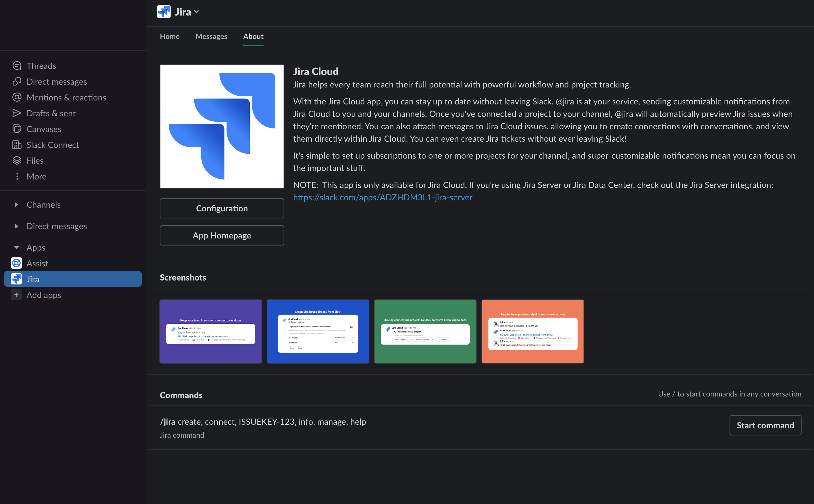Screen dimensions: 814x504
Task: Open the Jira header dropdown chevron
Action: (197, 12)
